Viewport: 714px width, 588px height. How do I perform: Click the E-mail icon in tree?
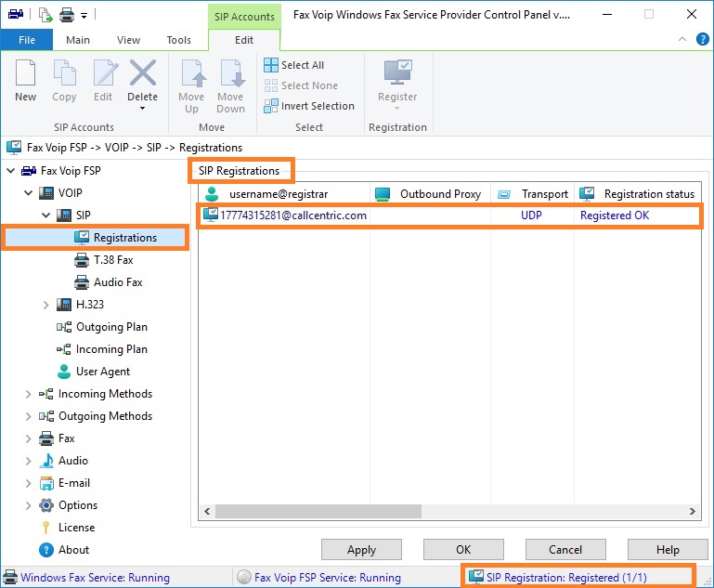(x=46, y=483)
